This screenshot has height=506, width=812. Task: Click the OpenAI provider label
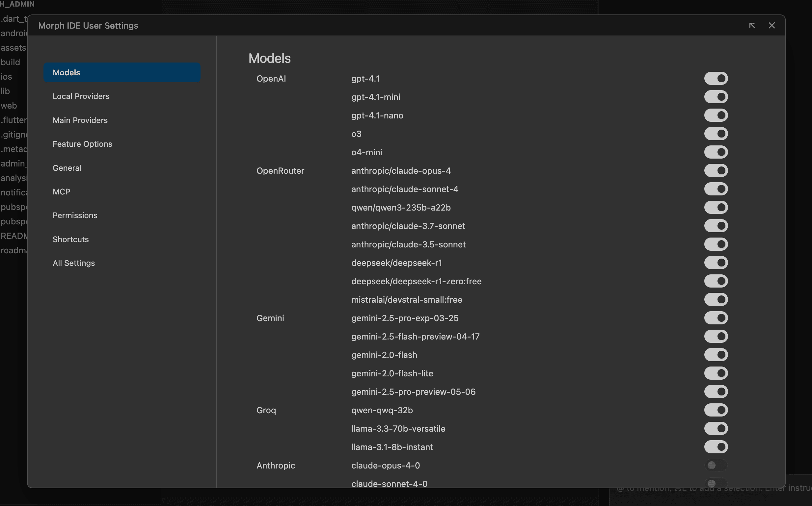click(271, 79)
